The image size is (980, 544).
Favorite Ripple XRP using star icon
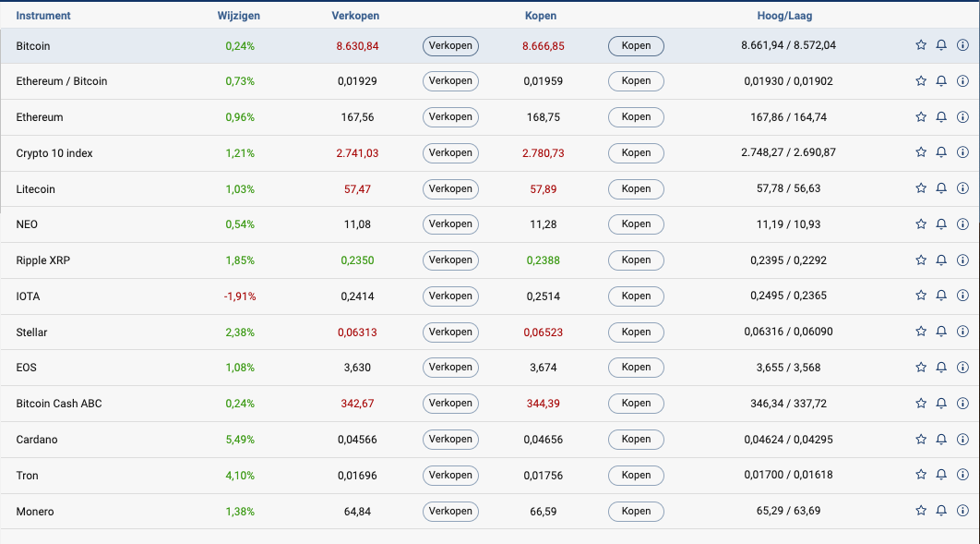point(921,260)
